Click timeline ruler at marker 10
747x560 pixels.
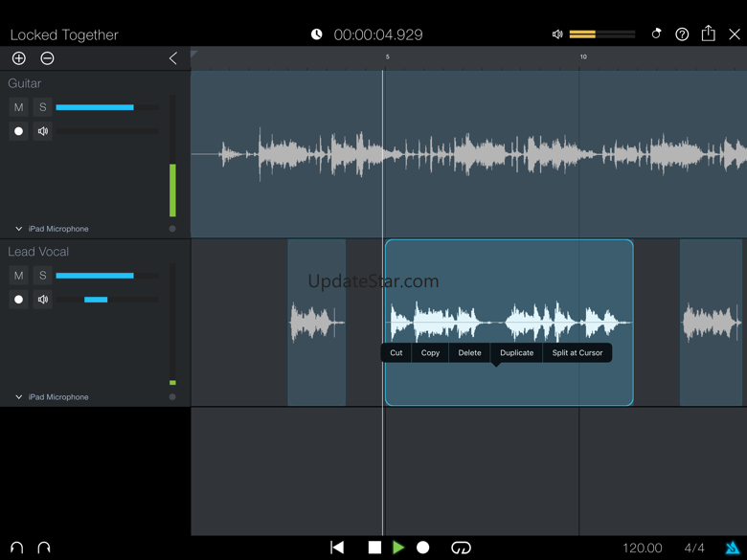[583, 57]
